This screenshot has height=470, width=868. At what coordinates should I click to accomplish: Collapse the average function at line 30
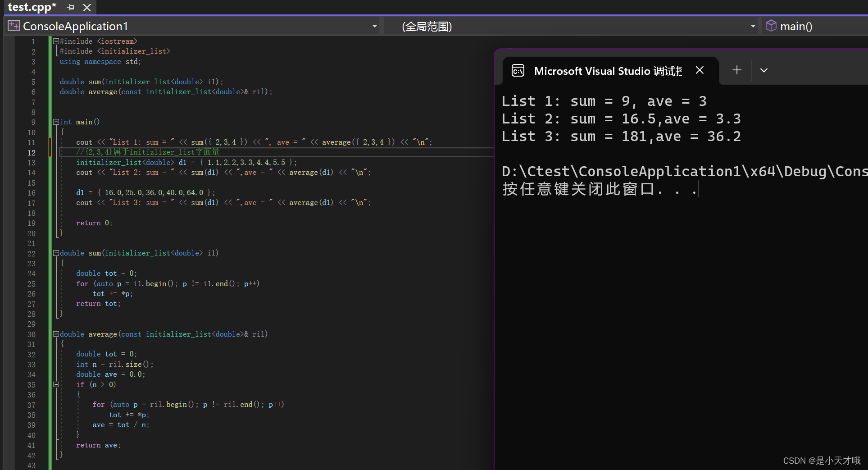pyautogui.click(x=56, y=334)
